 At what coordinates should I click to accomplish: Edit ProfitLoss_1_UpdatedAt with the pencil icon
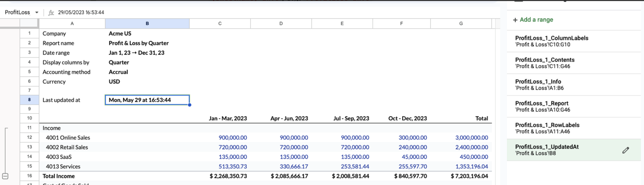point(625,150)
